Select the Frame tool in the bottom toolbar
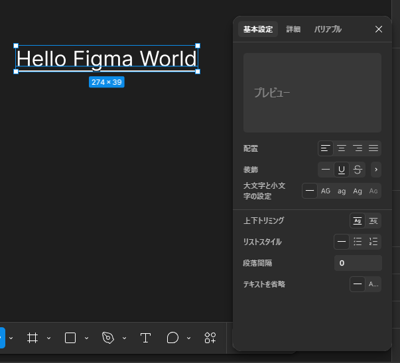 coord(32,338)
